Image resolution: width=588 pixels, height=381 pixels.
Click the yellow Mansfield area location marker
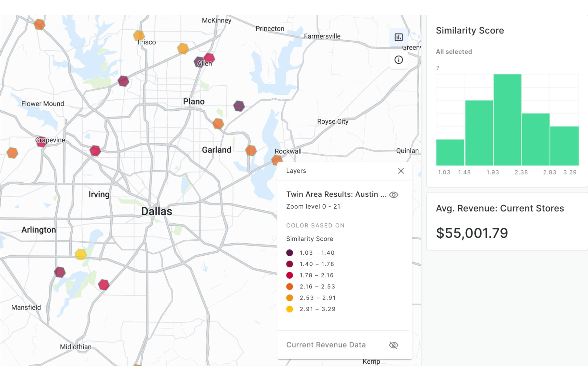(x=82, y=254)
